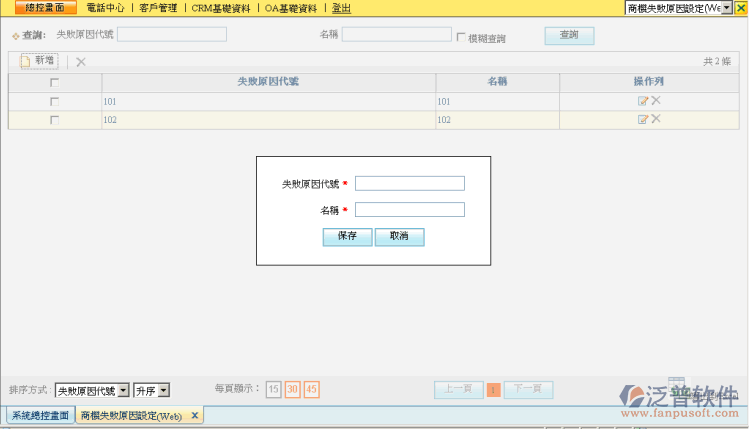749x429 pixels.
Task: Close the 商機失敗原因設定 bottom tab
Action: [x=195, y=415]
